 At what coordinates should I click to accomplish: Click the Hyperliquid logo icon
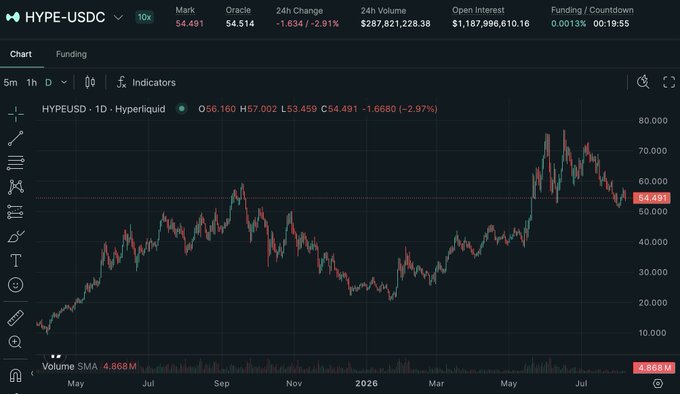(x=13, y=17)
